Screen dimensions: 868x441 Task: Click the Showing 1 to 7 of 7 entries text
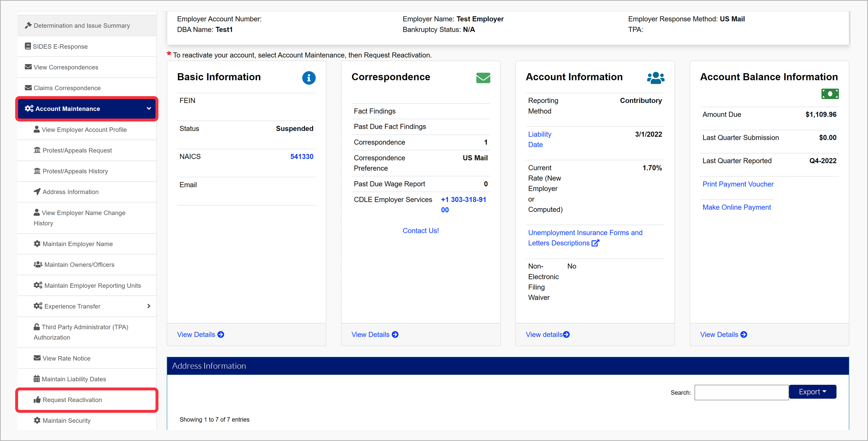click(x=214, y=419)
